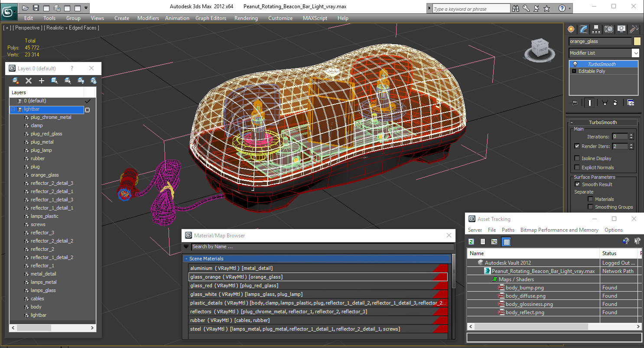Click the Pin Stack icon
The height and width of the screenshot is (348, 644).
pos(575,103)
